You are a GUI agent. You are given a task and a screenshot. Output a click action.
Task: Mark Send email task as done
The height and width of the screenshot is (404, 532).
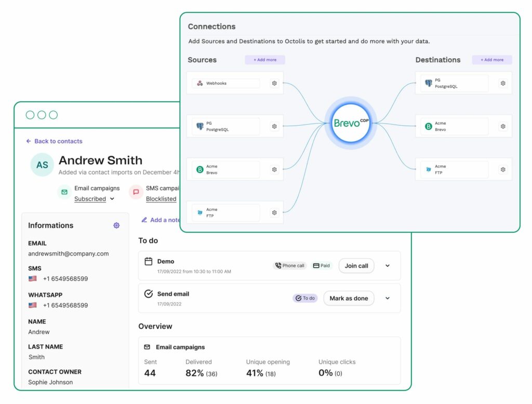coord(349,298)
